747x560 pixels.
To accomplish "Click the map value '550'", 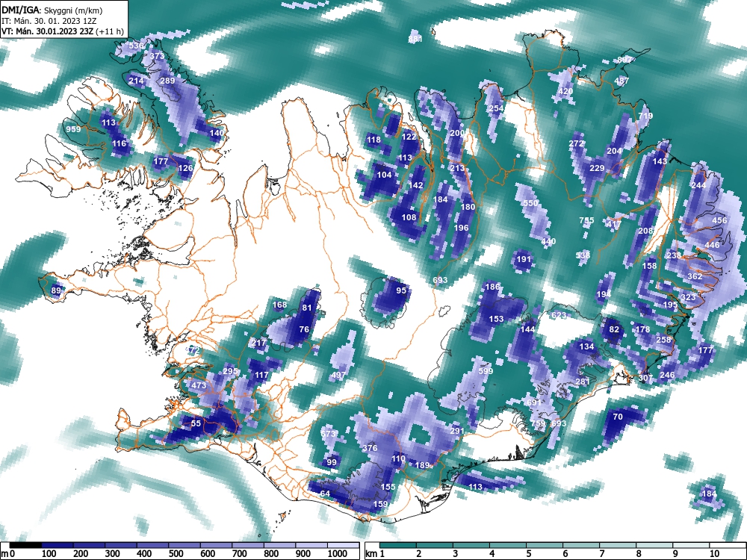I will click(x=530, y=203).
